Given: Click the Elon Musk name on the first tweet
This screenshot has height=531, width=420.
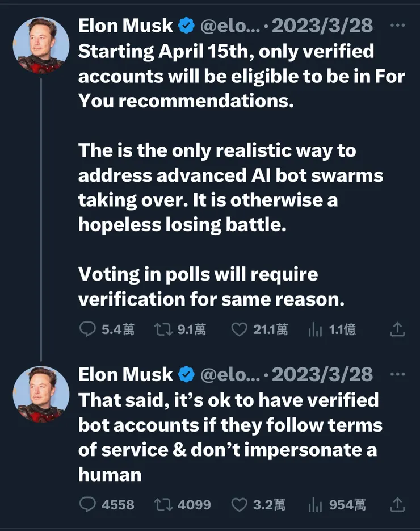Looking at the screenshot, I should [x=125, y=26].
